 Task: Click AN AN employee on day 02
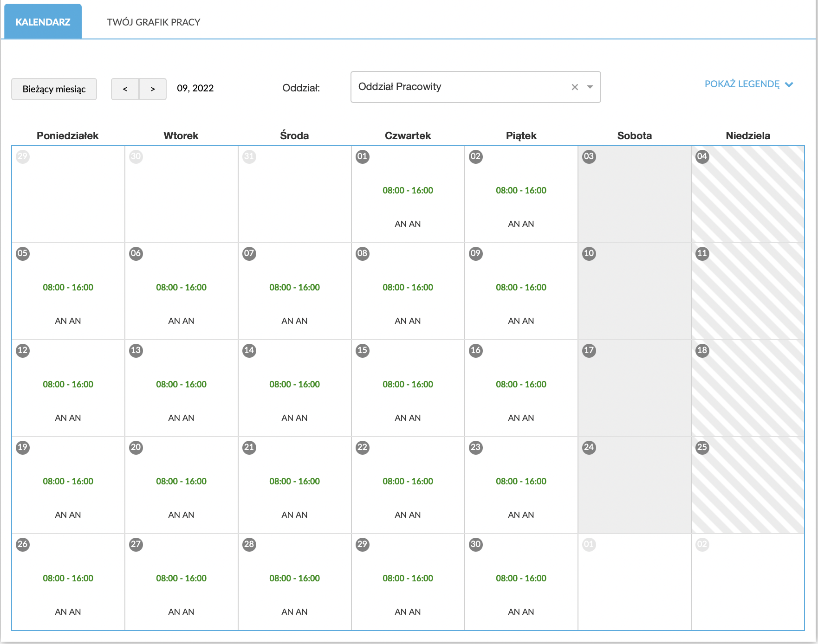click(521, 224)
